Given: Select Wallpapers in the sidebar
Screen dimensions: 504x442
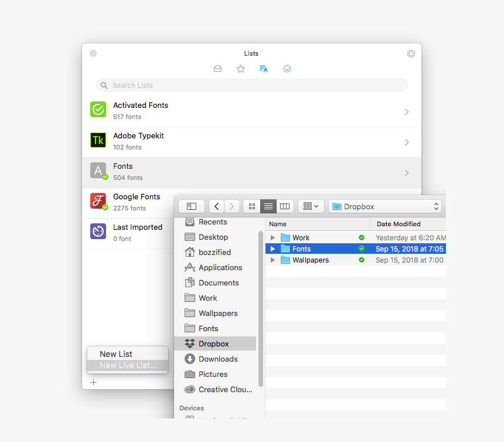Looking at the screenshot, I should (x=215, y=313).
